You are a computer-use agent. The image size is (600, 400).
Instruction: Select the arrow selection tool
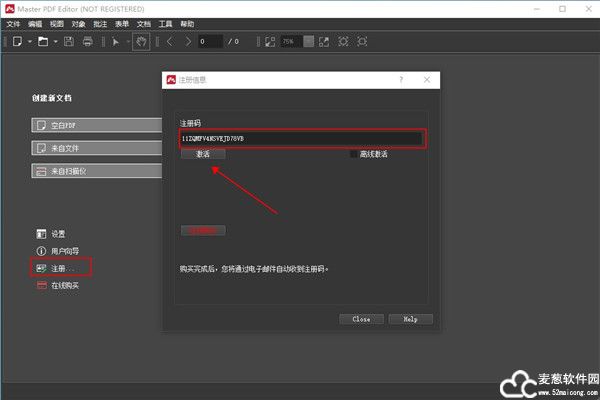click(114, 41)
